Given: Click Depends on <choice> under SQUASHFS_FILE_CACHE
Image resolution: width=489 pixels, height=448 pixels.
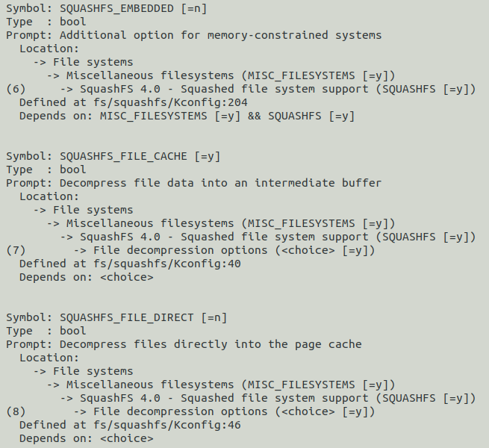Looking at the screenshot, I should (x=86, y=277).
